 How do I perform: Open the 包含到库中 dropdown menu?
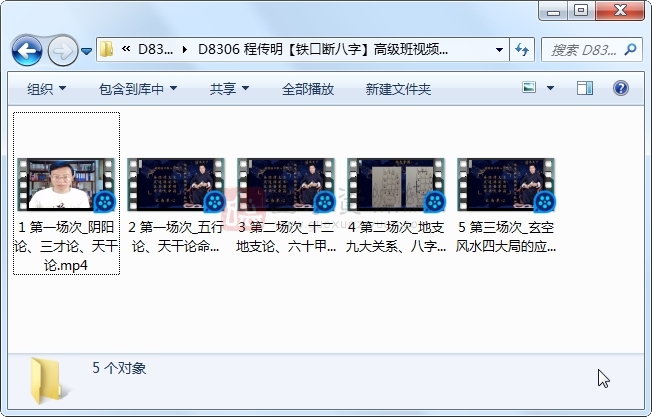pyautogui.click(x=138, y=89)
